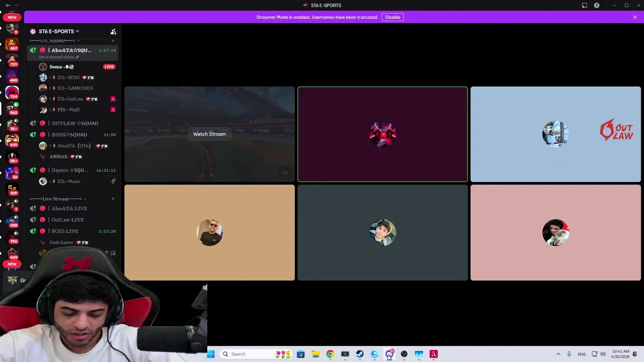
Task: Open the server with 490 notification badge
Action: [12, 76]
